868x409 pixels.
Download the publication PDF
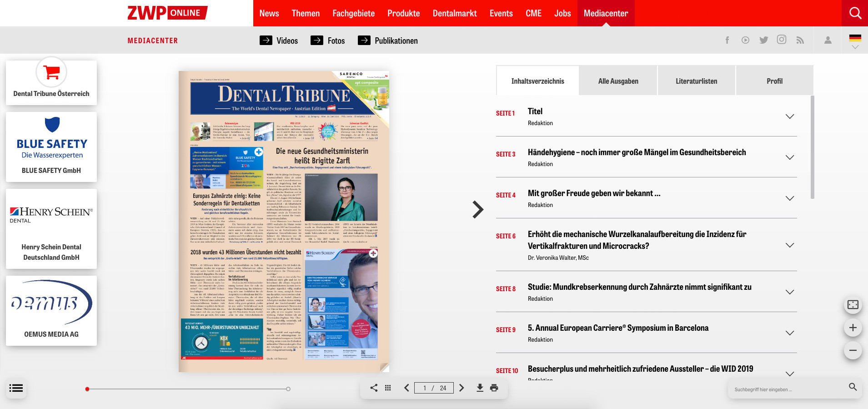click(480, 388)
